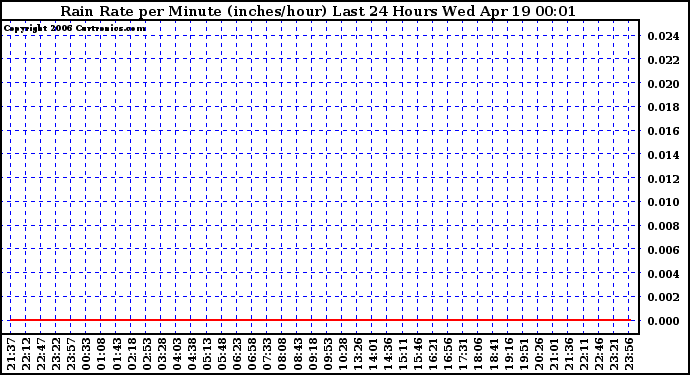
Task: Click the 21:36 time label
Action: click(568, 354)
